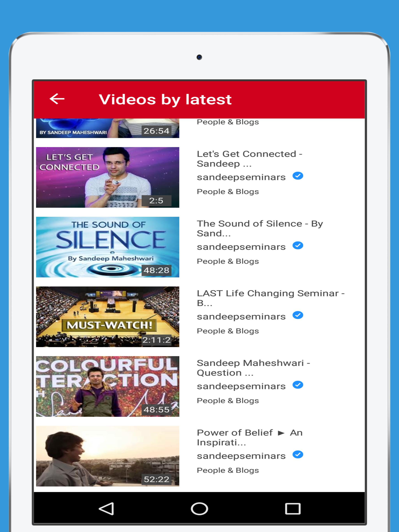Click sandeepseminars under The Sound of Silence
399x532 pixels.
click(241, 247)
